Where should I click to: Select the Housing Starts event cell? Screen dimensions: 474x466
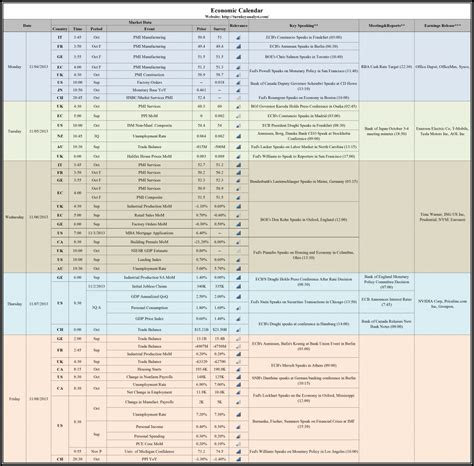click(149, 369)
